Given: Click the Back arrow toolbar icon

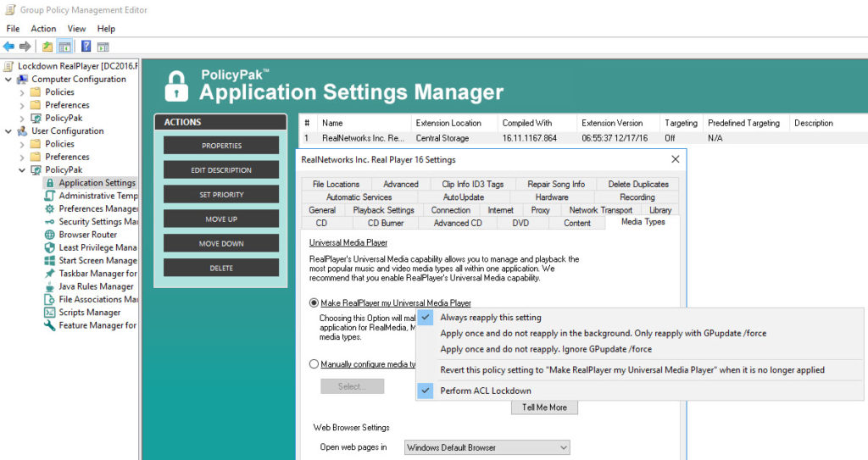Looking at the screenshot, I should pyautogui.click(x=8, y=47).
